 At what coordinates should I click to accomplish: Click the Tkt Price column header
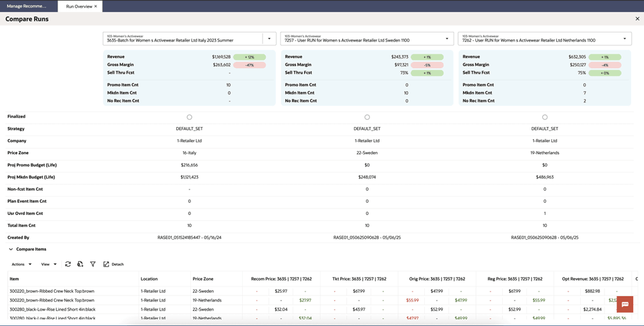(x=359, y=279)
